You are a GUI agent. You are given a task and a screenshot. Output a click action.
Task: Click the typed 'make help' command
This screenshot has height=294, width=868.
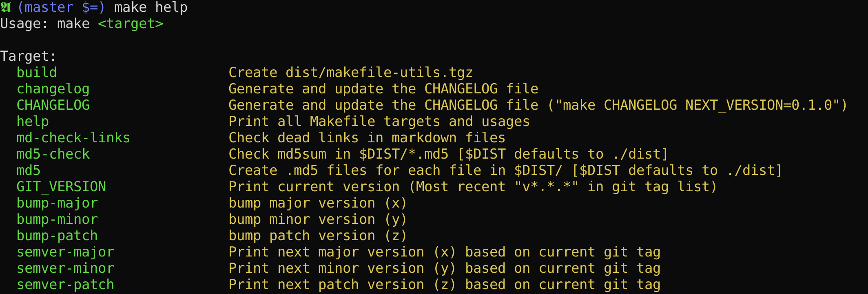pyautogui.click(x=151, y=7)
